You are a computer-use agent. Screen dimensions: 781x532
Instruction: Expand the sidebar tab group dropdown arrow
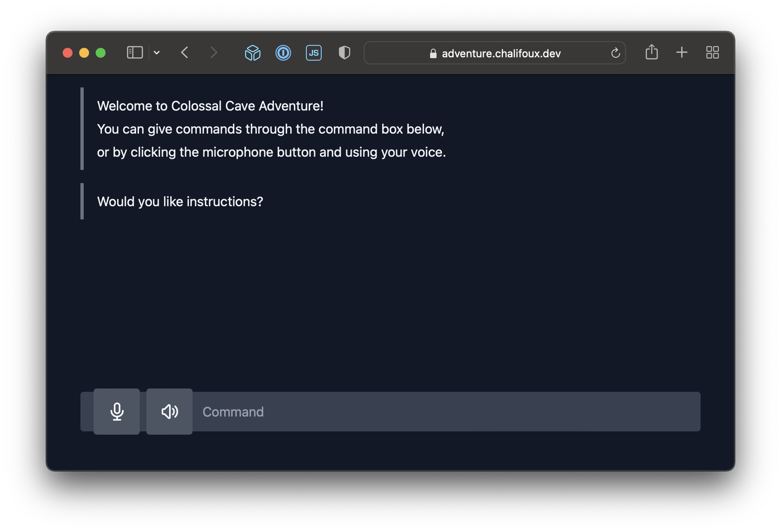(157, 53)
